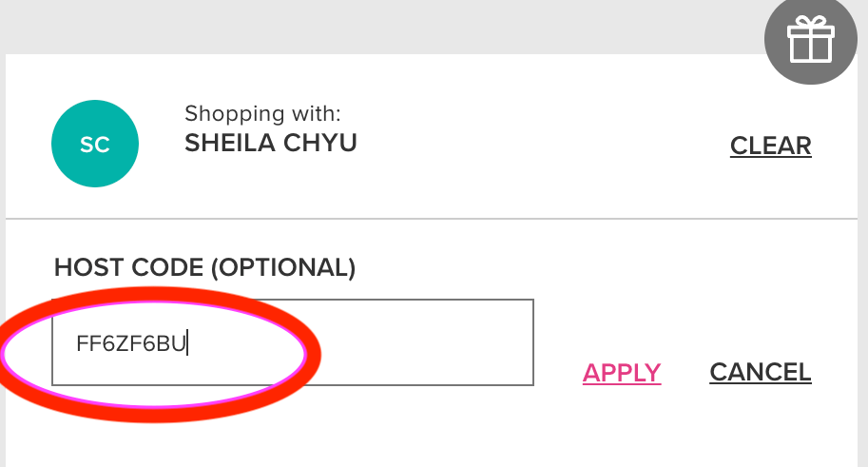Clear the selected shopping consultant

pos(770,146)
